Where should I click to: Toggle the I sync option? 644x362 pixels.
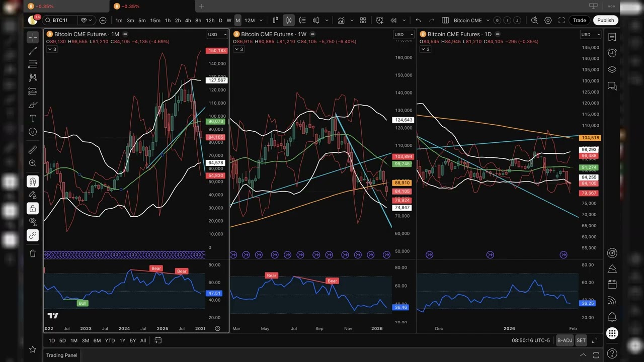click(x=507, y=20)
